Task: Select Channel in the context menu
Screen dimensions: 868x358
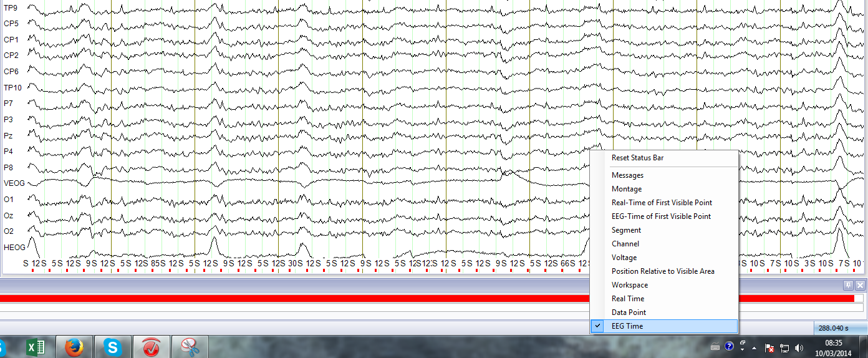Action: point(663,244)
